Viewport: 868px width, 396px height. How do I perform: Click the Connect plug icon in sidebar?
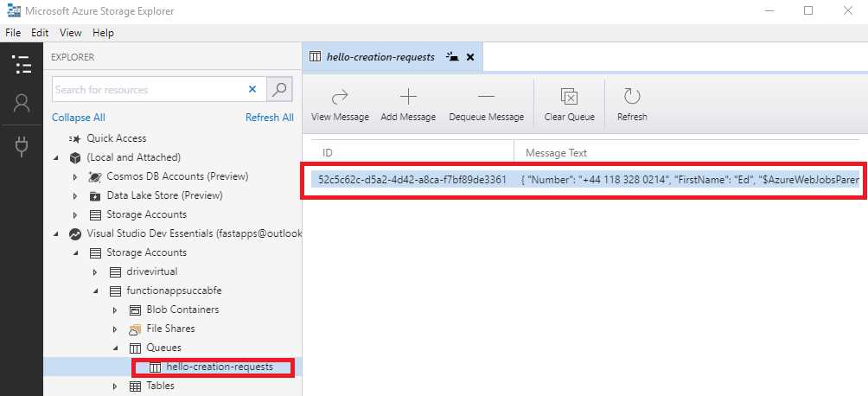tap(22, 145)
